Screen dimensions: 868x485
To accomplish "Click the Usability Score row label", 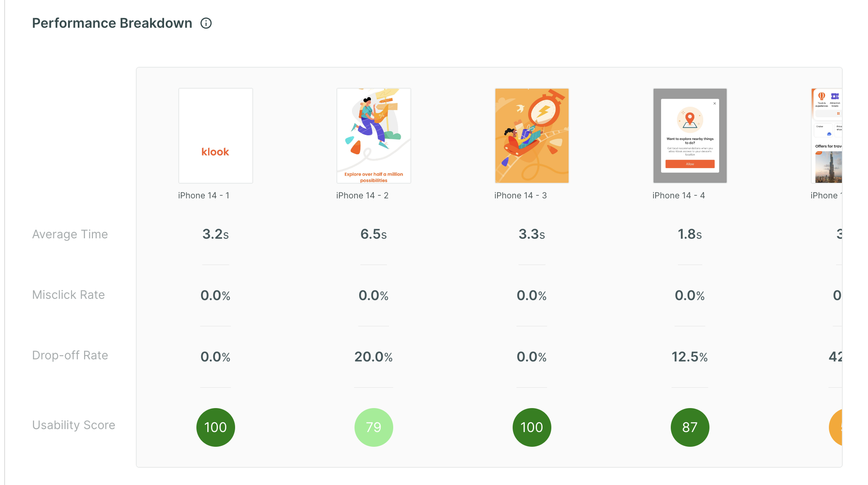I will tap(74, 425).
